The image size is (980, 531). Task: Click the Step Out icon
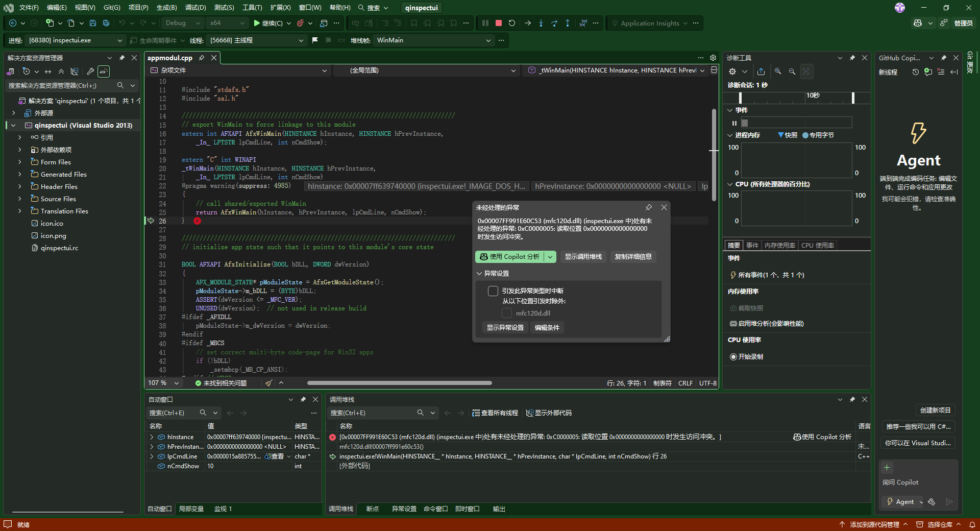(568, 23)
